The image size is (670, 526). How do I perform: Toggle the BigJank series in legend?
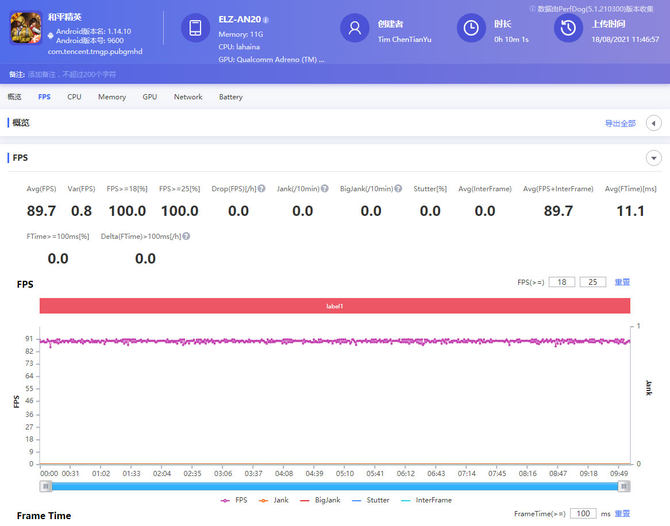tap(329, 500)
